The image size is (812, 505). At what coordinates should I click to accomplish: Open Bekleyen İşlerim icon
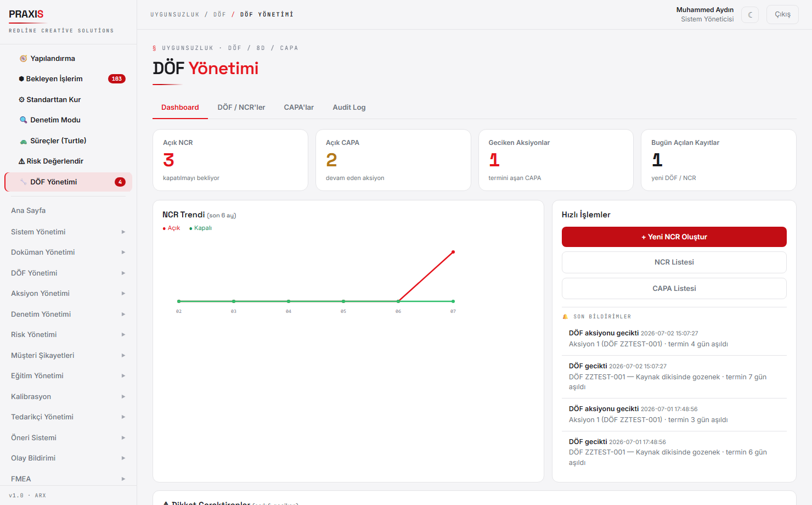pos(21,79)
